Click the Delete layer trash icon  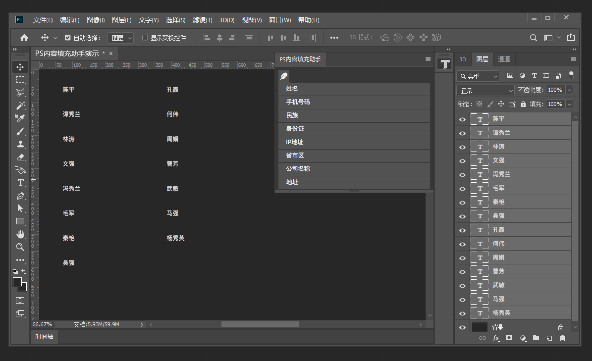tap(563, 338)
